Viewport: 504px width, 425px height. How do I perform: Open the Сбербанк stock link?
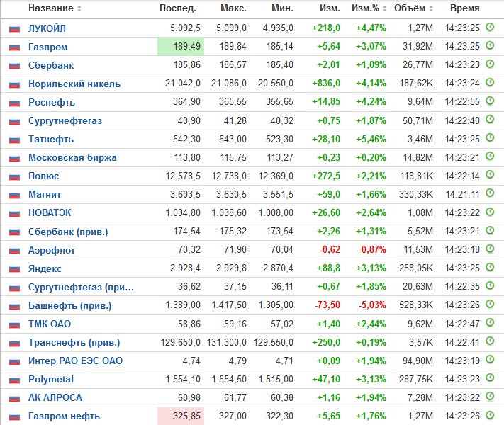pos(51,65)
